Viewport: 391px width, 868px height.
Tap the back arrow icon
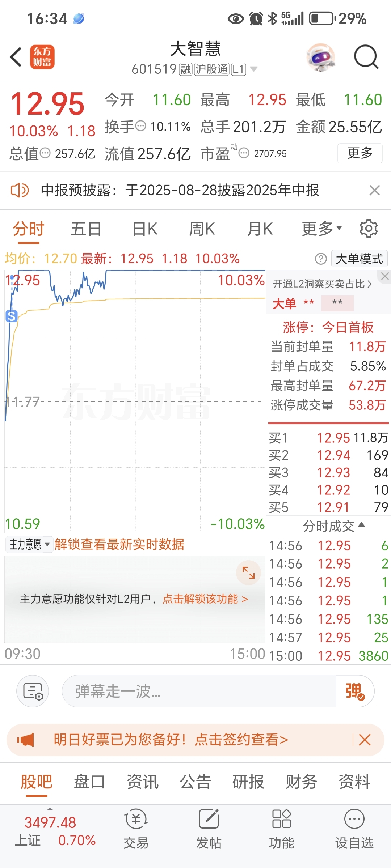[16, 57]
